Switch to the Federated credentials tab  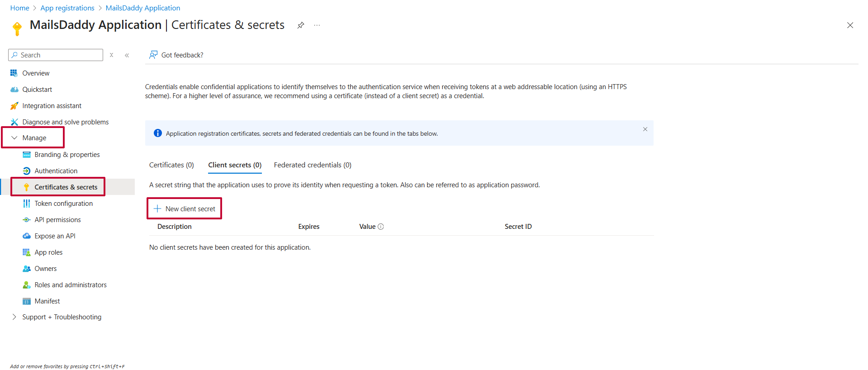(x=313, y=165)
